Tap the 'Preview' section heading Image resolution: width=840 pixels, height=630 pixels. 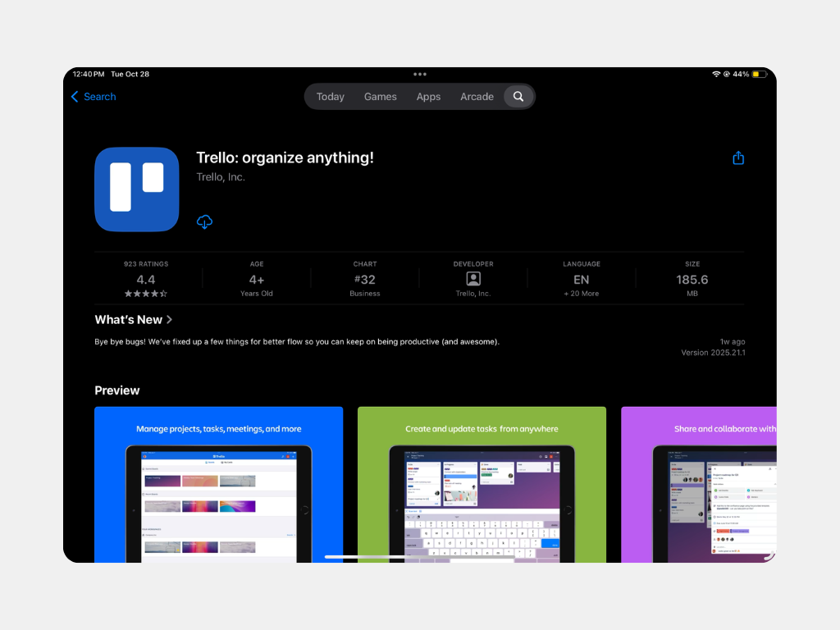coord(116,390)
